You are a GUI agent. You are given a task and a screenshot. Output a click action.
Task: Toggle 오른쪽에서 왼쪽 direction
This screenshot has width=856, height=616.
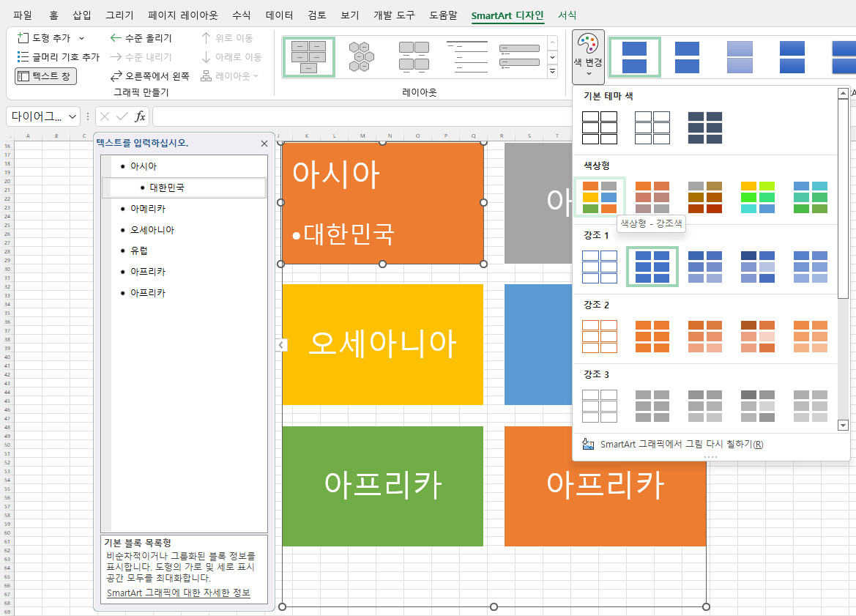(x=149, y=76)
